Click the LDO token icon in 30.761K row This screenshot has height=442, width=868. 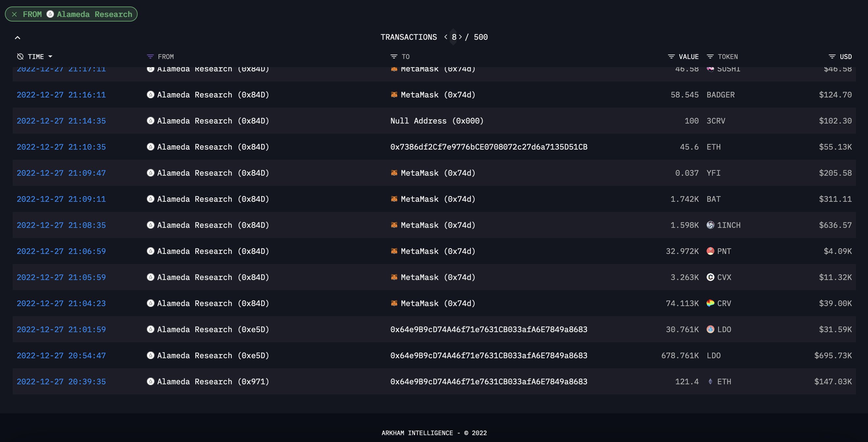[x=710, y=330]
